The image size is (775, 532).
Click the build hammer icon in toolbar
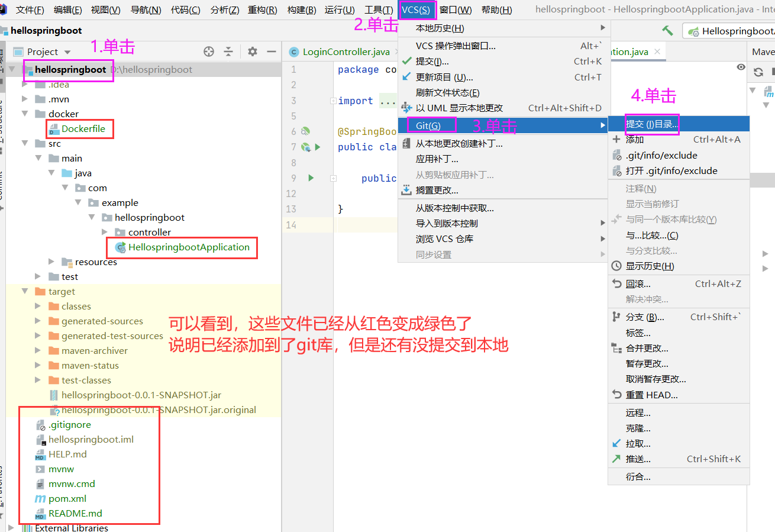667,31
